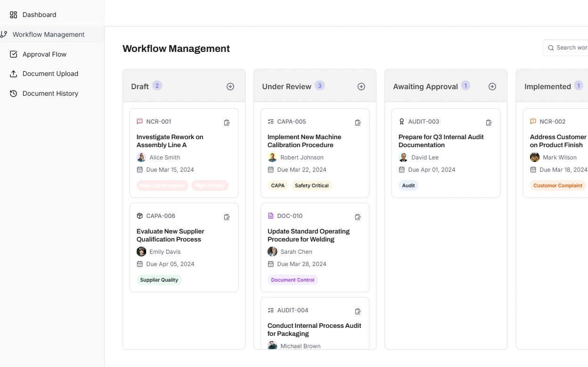Click plus icon in Awaiting Approval column
The width and height of the screenshot is (588, 367).
(x=492, y=87)
